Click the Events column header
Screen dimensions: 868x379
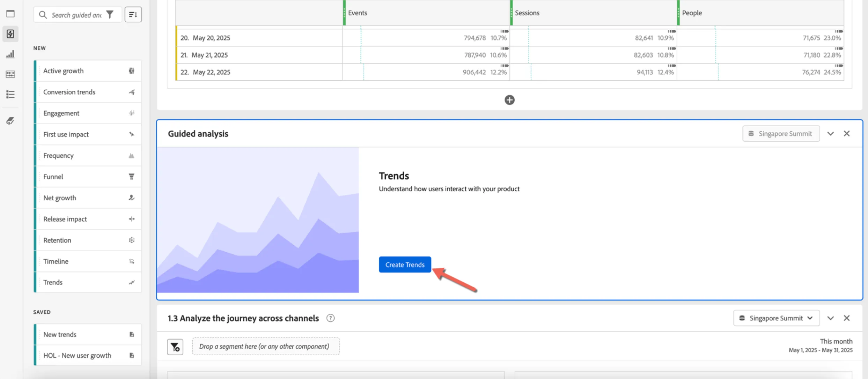(x=426, y=13)
